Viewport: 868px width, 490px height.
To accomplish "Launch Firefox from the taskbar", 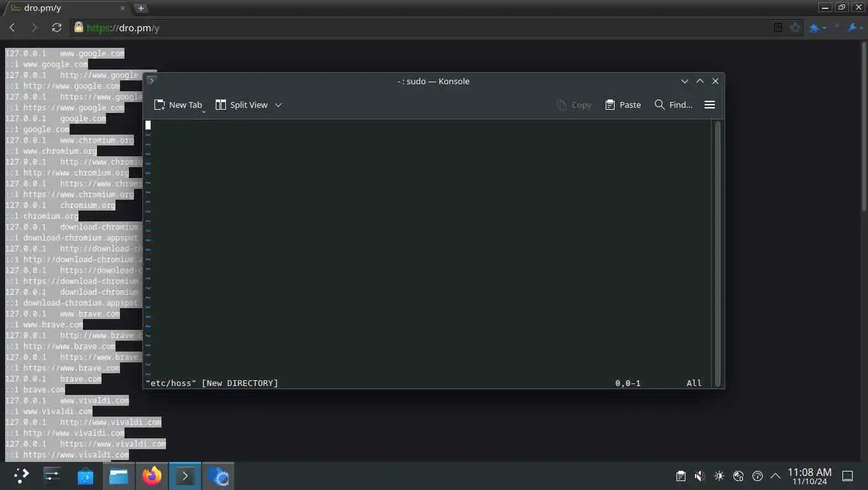I will [x=152, y=476].
